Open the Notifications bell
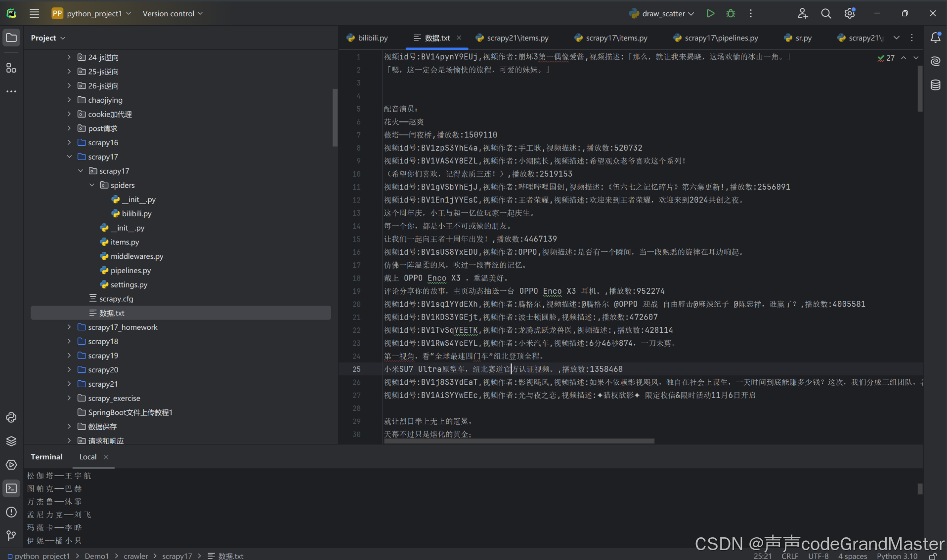 pos(935,38)
